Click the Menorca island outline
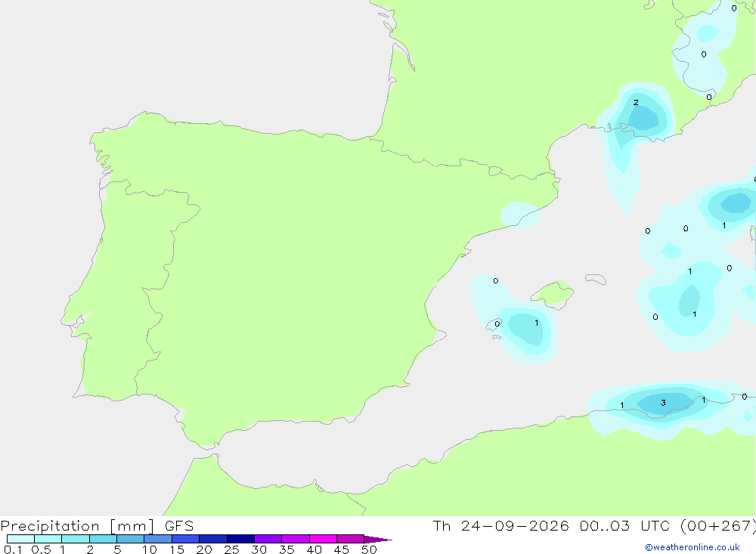This screenshot has width=756, height=554. point(596,279)
